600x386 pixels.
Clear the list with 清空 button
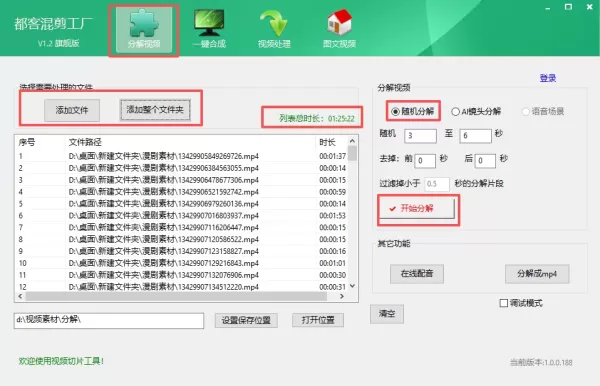point(387,314)
